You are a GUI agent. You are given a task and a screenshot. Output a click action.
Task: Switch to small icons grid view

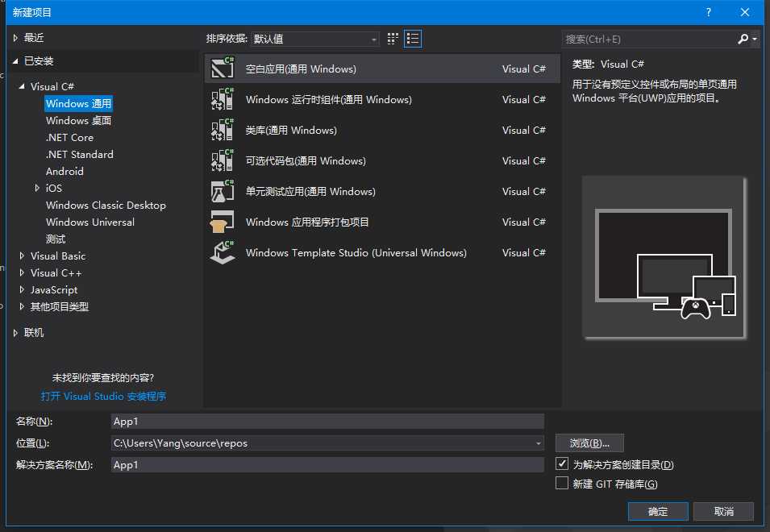coord(393,39)
